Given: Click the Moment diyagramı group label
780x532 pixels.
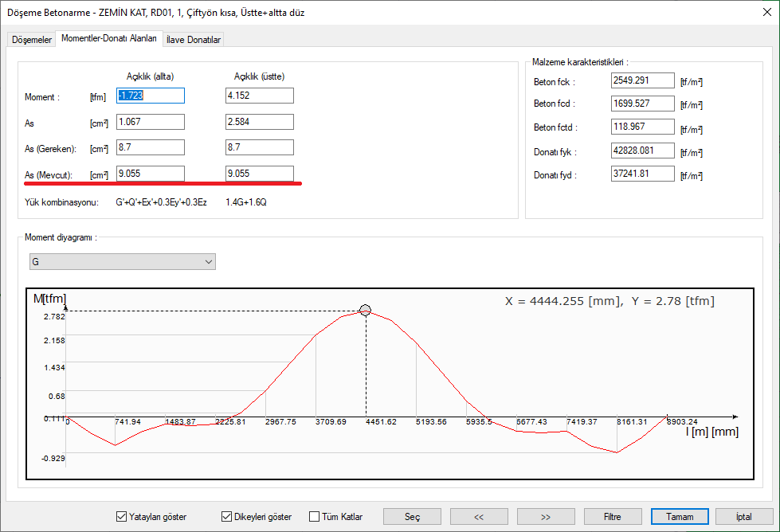Looking at the screenshot, I should tap(61, 237).
